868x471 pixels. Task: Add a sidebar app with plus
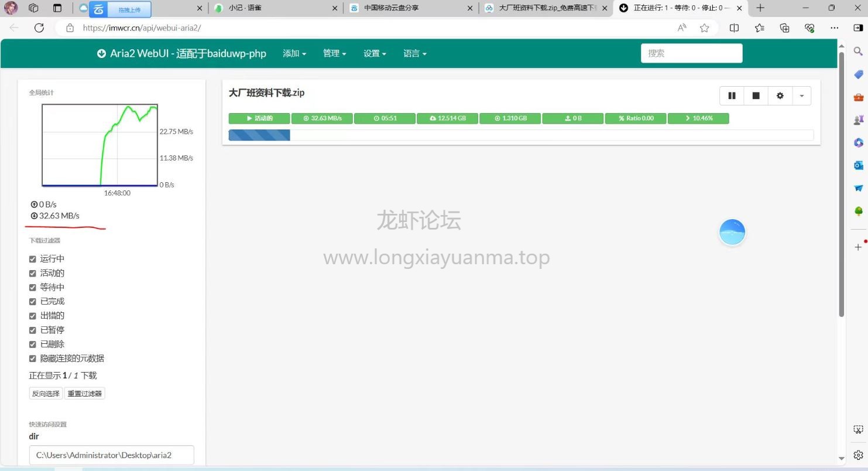point(858,247)
